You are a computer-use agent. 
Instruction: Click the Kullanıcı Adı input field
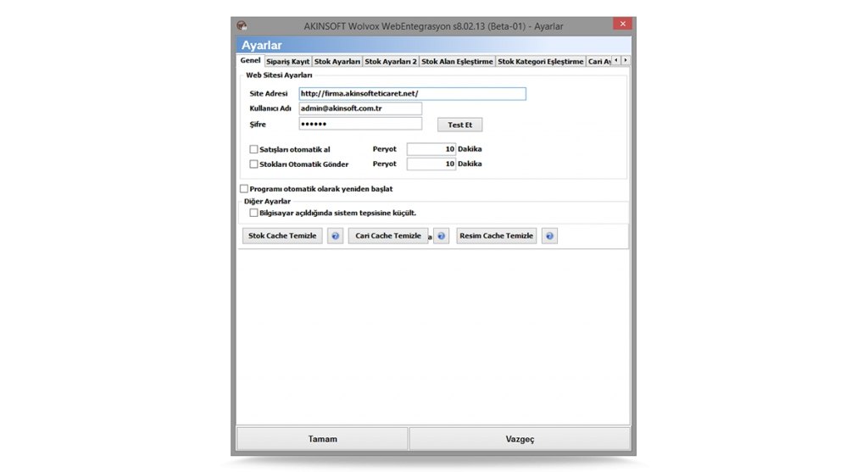tap(360, 109)
